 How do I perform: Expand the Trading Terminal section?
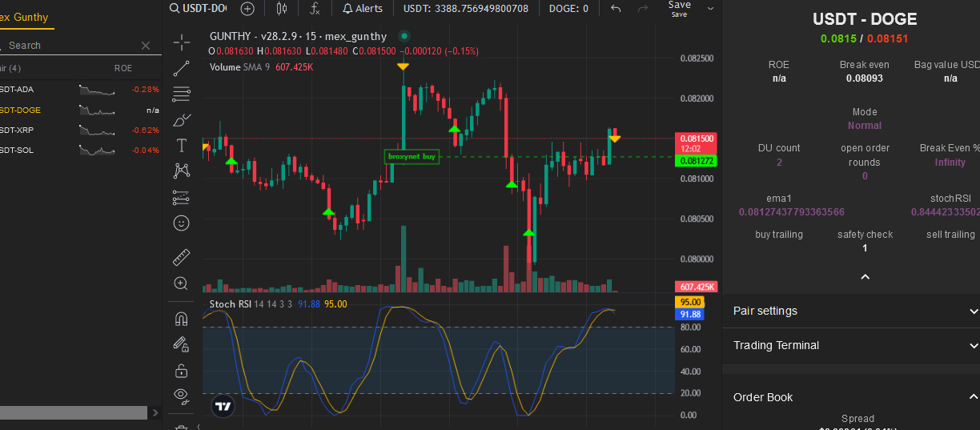click(x=851, y=345)
